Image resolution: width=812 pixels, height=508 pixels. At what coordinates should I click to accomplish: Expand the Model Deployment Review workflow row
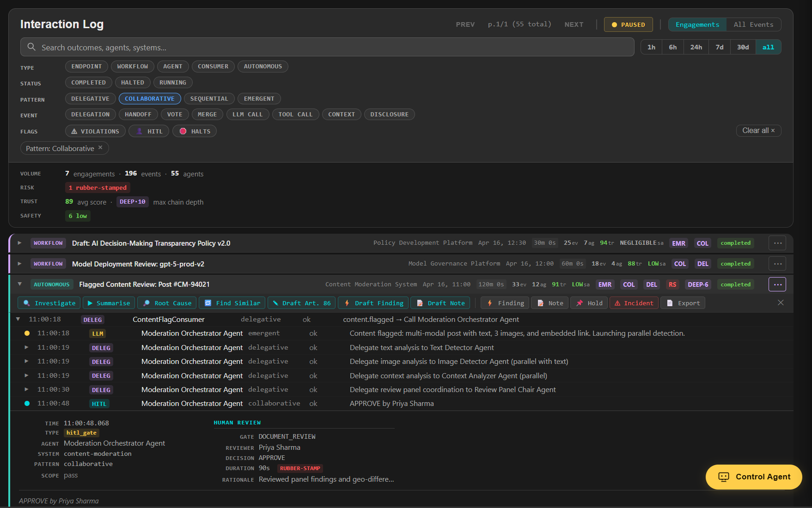pos(19,264)
